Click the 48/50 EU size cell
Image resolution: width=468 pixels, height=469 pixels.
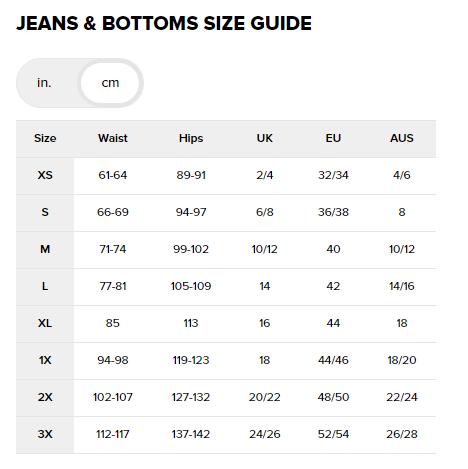[333, 397]
